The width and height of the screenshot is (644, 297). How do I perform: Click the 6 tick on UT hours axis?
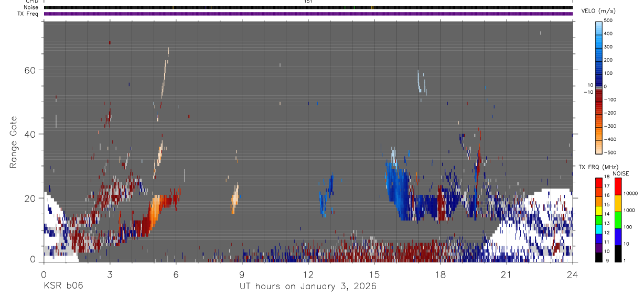point(176,274)
